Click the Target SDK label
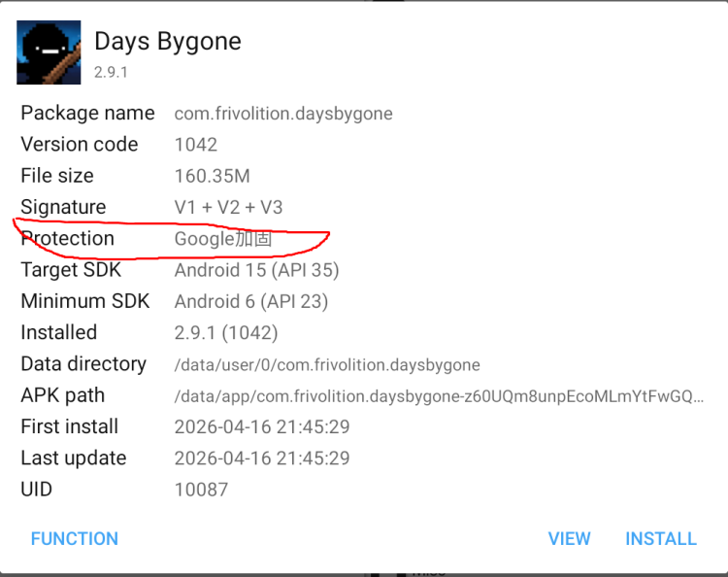The height and width of the screenshot is (577, 728). click(71, 270)
